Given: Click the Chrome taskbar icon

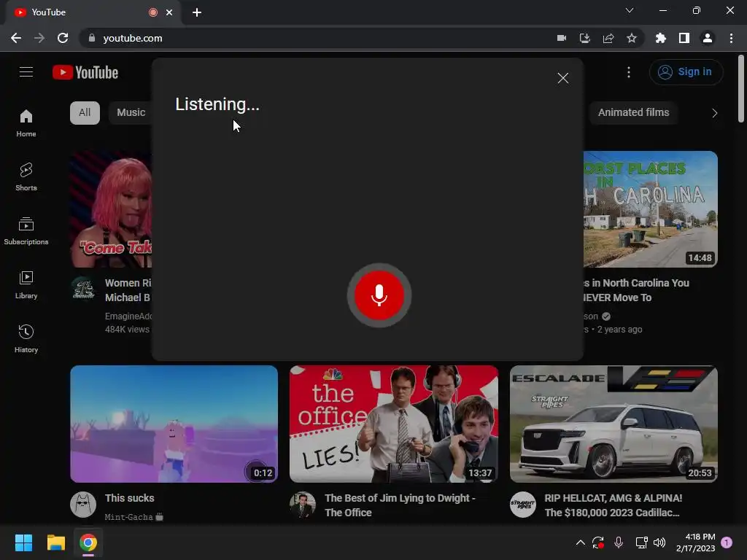Looking at the screenshot, I should [x=88, y=542].
